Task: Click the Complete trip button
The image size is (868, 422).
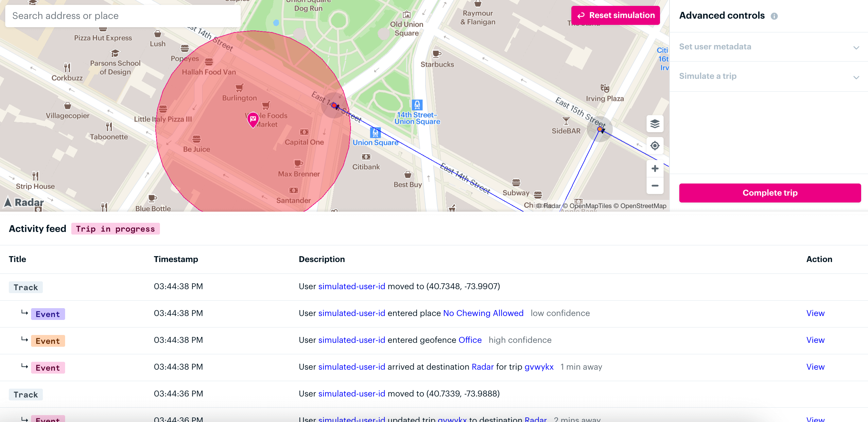Action: click(x=770, y=193)
